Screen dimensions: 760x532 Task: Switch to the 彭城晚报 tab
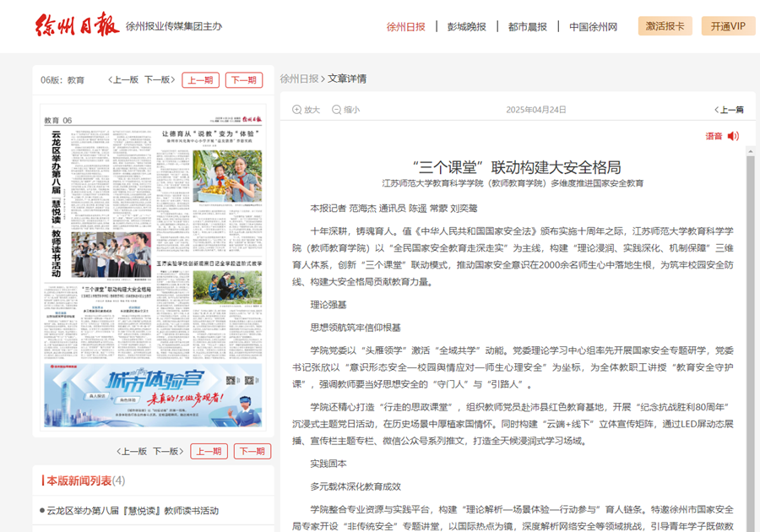(x=467, y=26)
